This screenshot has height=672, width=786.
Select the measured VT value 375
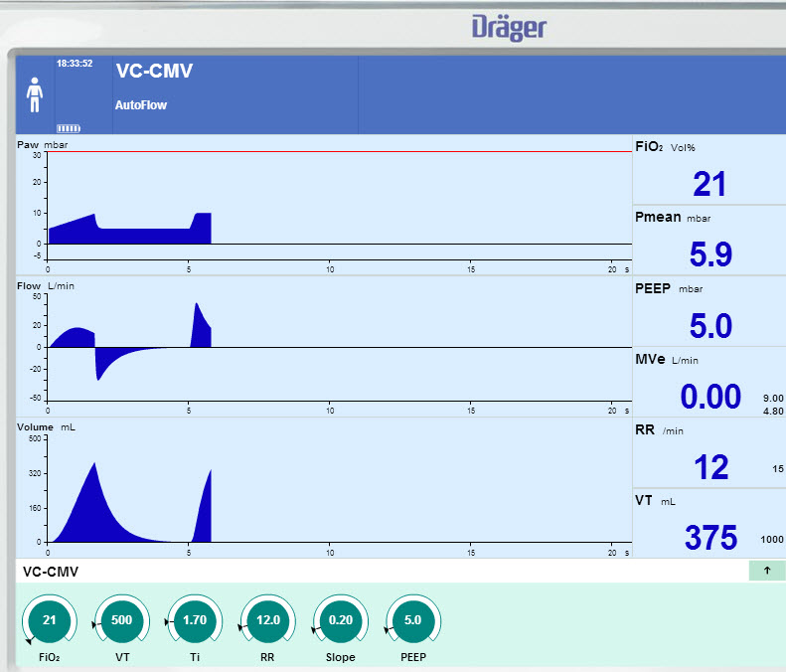[710, 538]
